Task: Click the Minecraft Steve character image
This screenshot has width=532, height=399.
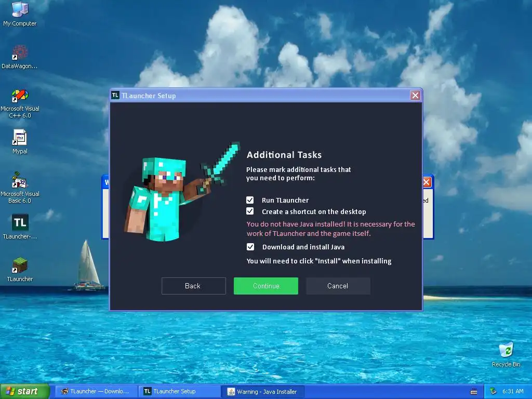Action: tap(181, 192)
